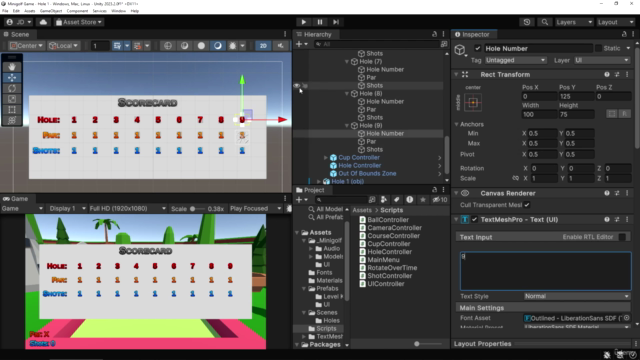640x360 pixels.
Task: Enable RTL Editor checkbox
Action: (622, 237)
